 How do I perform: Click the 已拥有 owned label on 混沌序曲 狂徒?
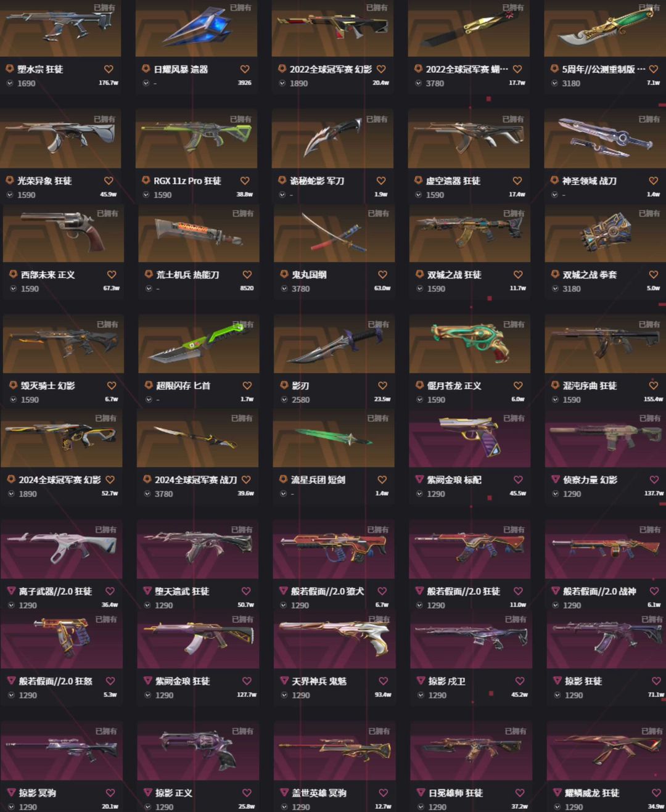click(x=649, y=324)
